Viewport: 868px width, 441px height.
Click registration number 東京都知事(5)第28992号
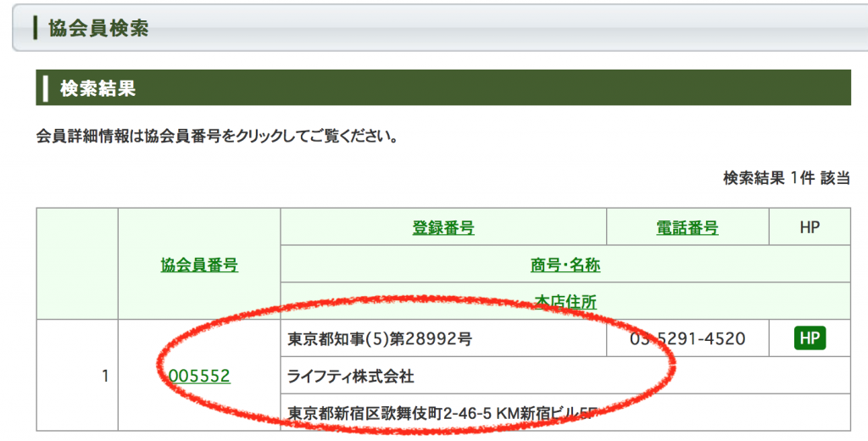[380, 339]
